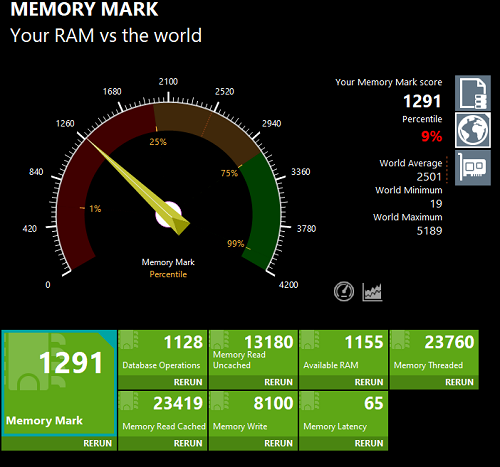Select the large Memory Mark 1291 tile
Image resolution: width=500 pixels, height=467 pixels.
pyautogui.click(x=59, y=383)
